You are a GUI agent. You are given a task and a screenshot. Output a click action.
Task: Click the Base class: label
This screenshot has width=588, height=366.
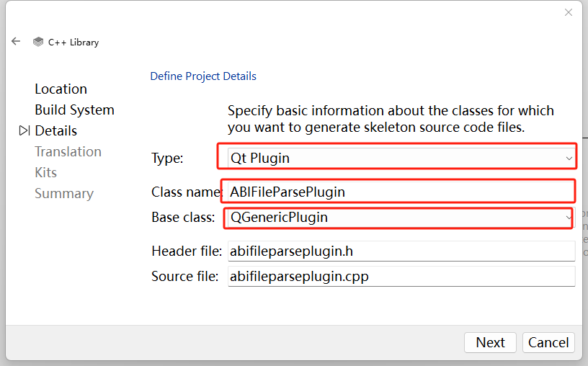point(183,218)
